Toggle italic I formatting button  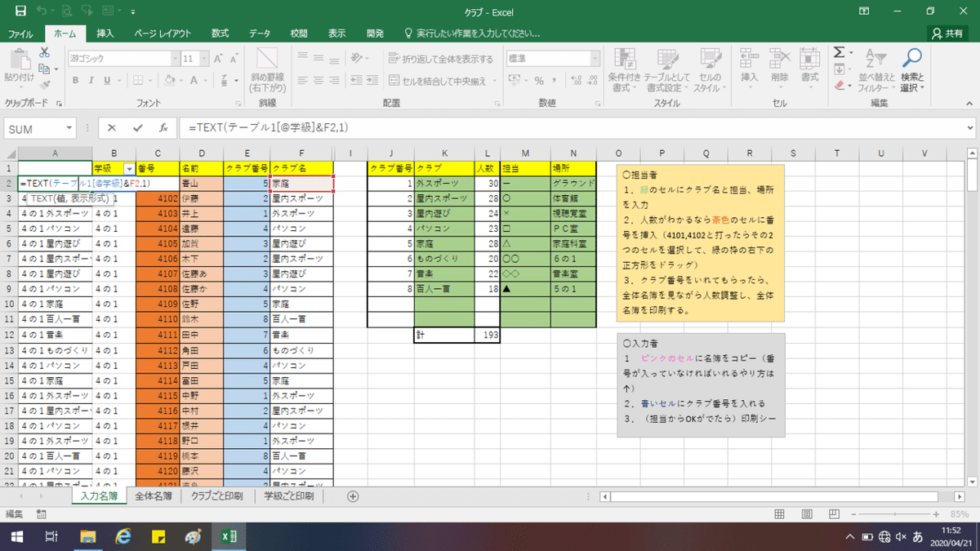click(x=93, y=80)
